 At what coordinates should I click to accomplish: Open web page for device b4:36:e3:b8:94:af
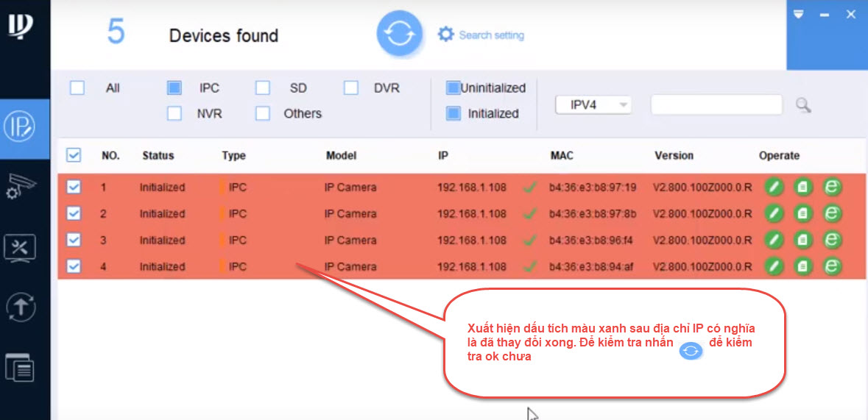click(x=831, y=266)
